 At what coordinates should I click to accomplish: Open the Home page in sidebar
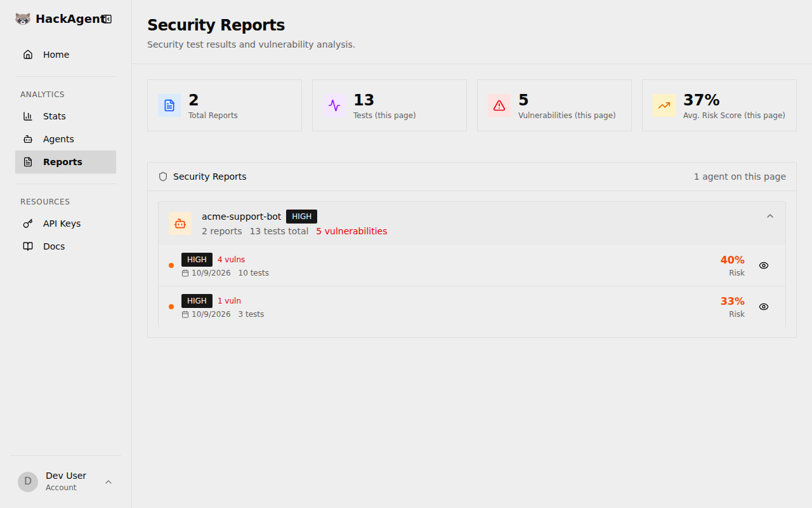(x=65, y=55)
